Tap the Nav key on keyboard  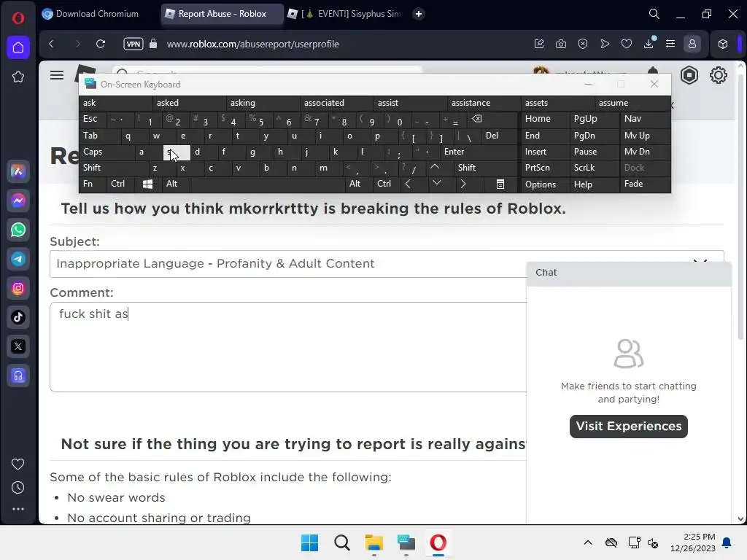(x=645, y=119)
